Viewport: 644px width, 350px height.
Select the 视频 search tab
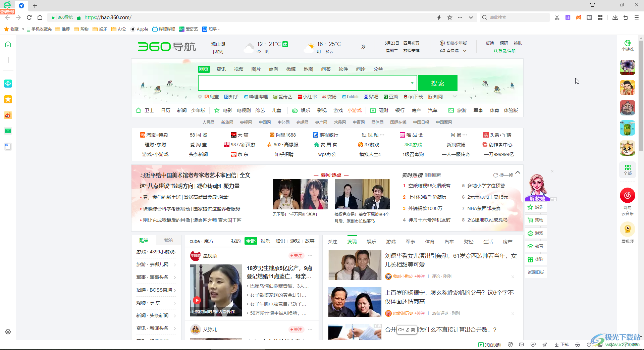tap(238, 69)
